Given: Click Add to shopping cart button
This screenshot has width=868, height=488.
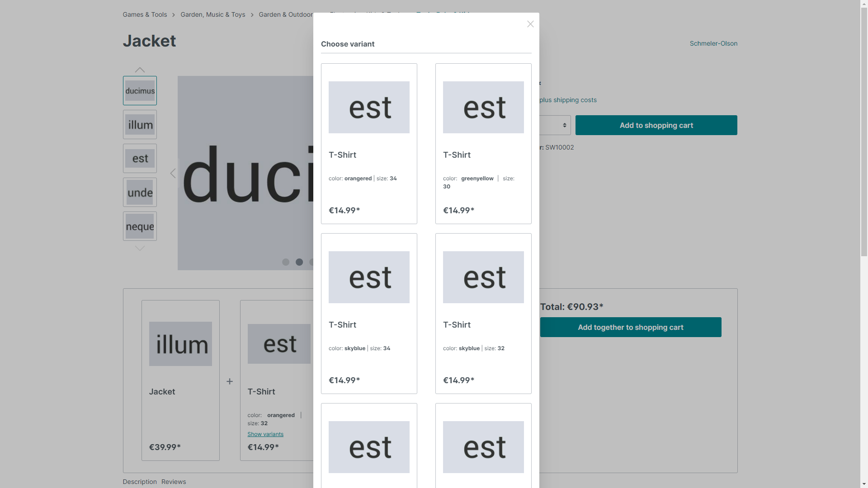Looking at the screenshot, I should [x=656, y=125].
